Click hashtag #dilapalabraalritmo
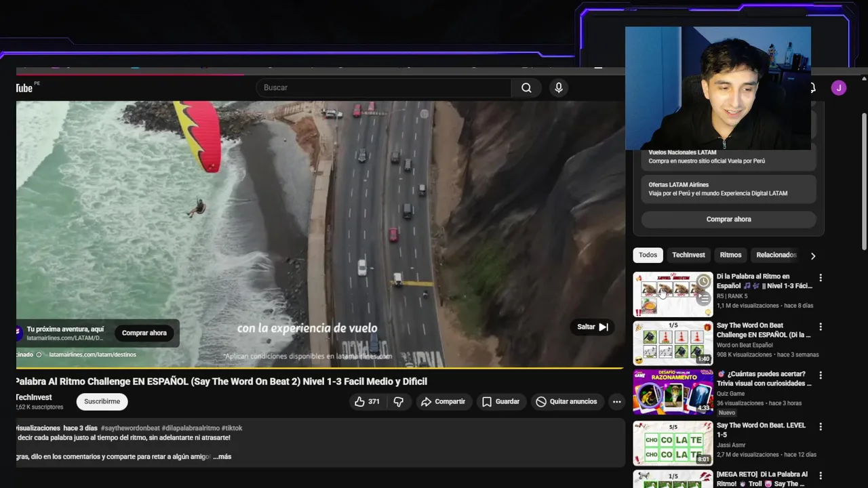 click(x=191, y=428)
